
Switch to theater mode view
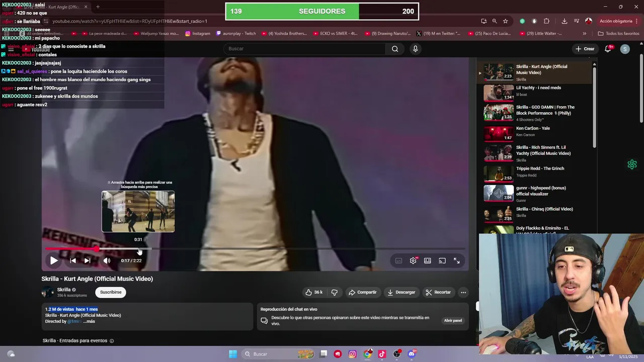[x=427, y=260]
